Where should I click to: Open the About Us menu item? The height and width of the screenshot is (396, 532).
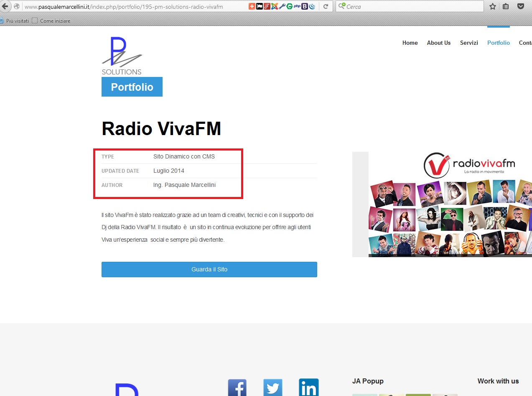tap(439, 43)
